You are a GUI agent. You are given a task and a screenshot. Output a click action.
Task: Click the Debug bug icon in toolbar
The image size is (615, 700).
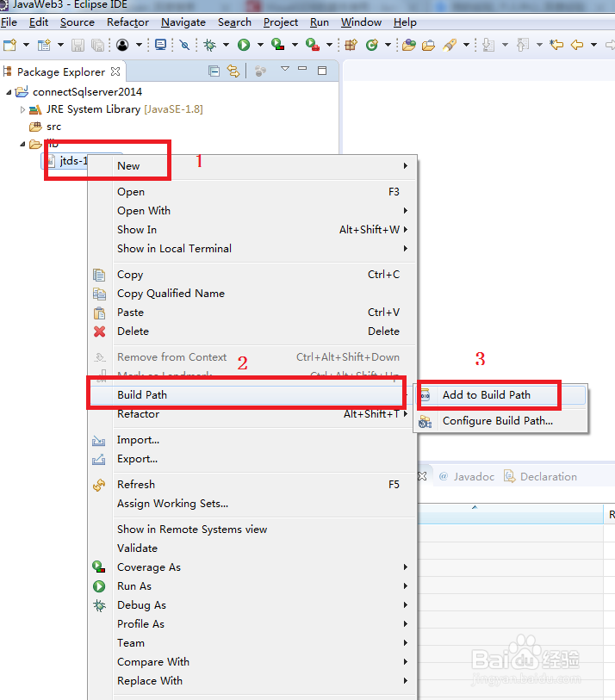pos(209,45)
